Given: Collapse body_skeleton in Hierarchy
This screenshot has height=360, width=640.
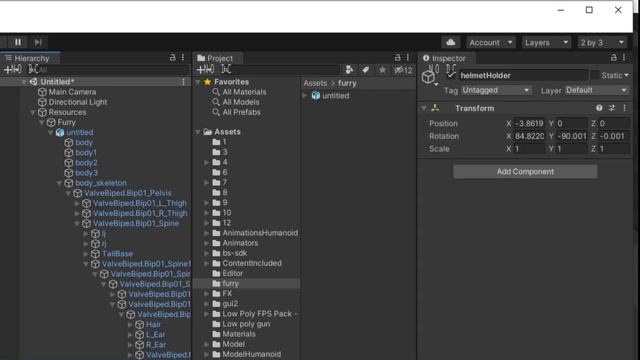Looking at the screenshot, I should coord(59,183).
